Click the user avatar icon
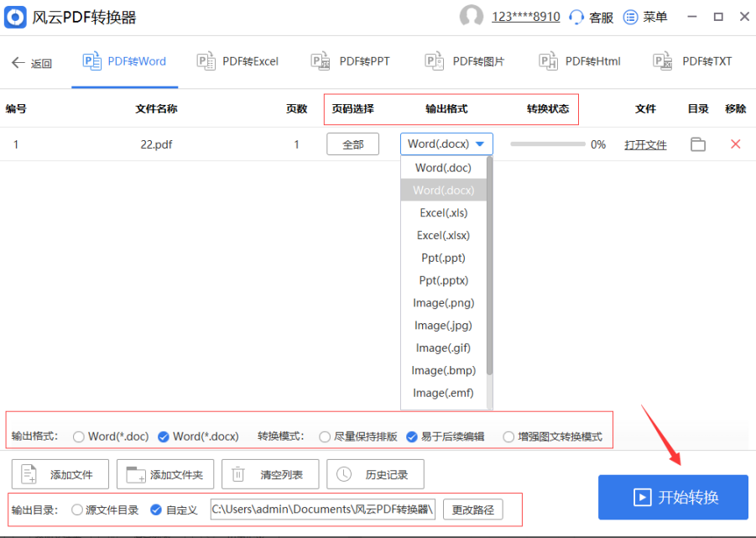 pos(471,16)
